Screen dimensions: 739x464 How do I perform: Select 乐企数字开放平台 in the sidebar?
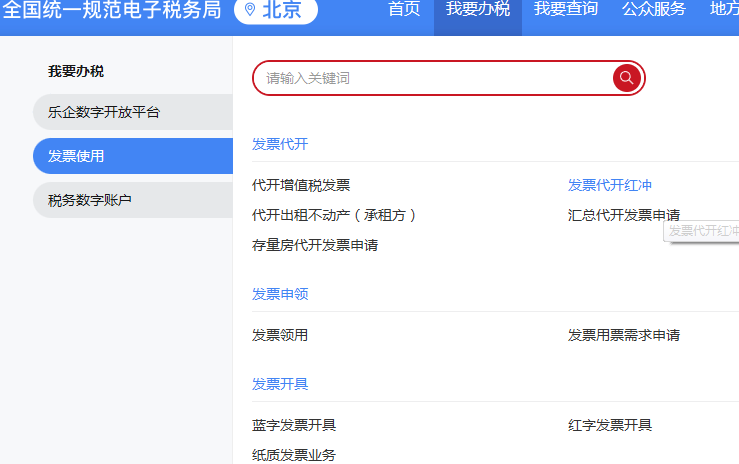104,112
